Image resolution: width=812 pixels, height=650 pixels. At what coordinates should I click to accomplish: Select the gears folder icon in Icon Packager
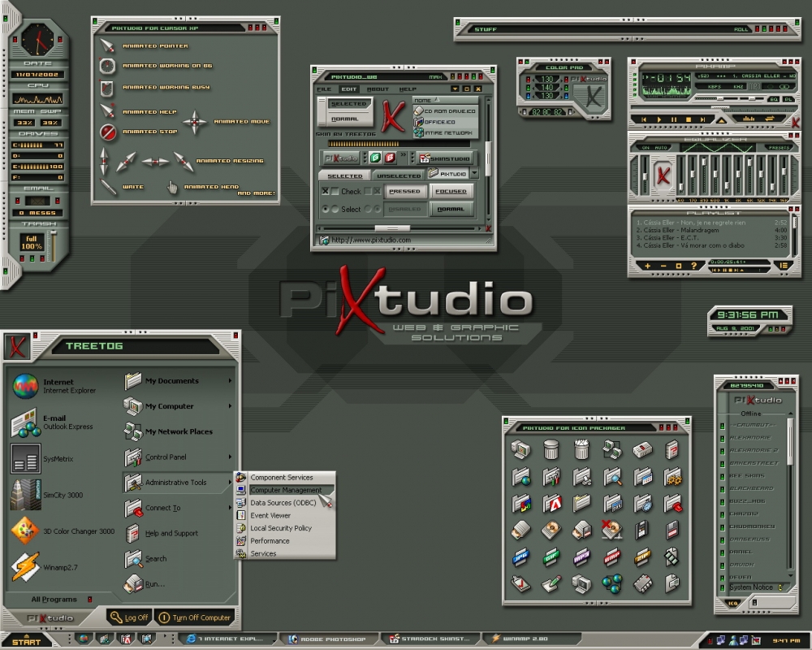[x=672, y=476]
